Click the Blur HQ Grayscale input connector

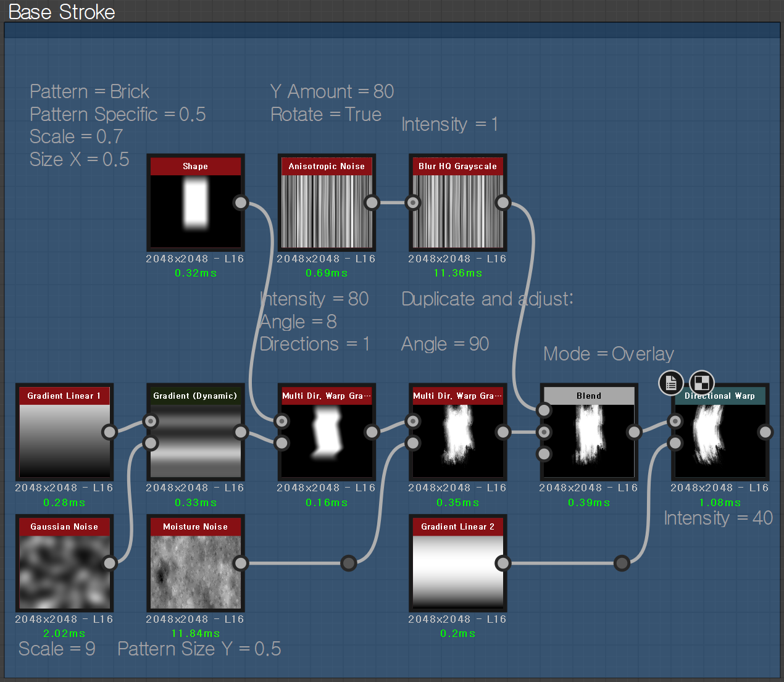pyautogui.click(x=413, y=202)
